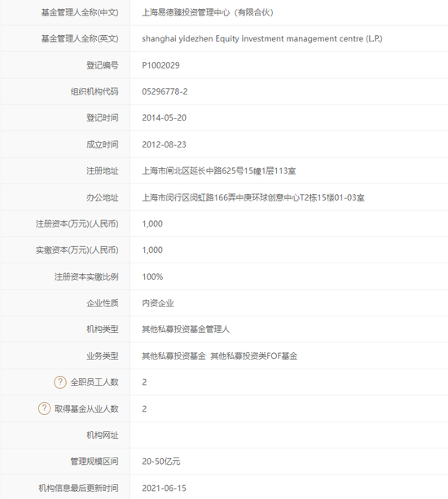Click the 业务类型 label
The width and height of the screenshot is (448, 499).
pyautogui.click(x=103, y=355)
